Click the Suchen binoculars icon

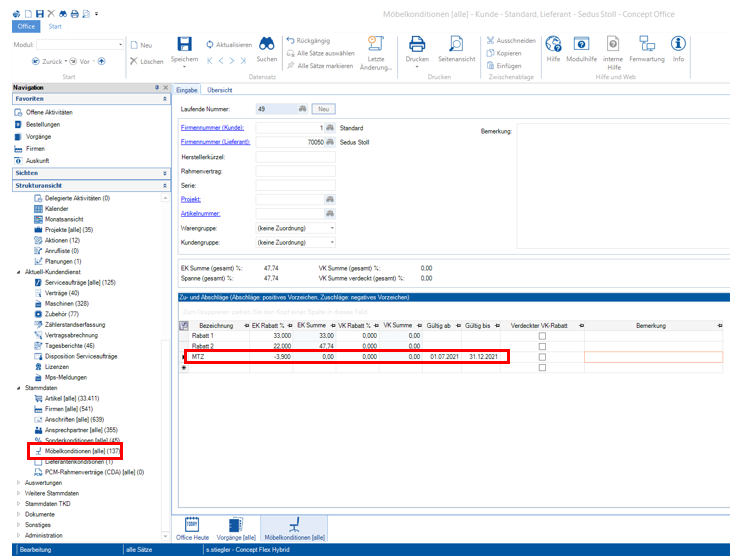267,45
